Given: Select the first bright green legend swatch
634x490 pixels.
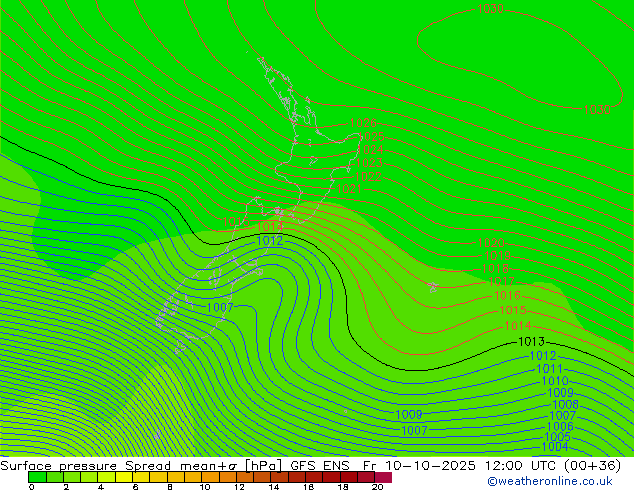Looking at the screenshot, I should tap(37, 477).
